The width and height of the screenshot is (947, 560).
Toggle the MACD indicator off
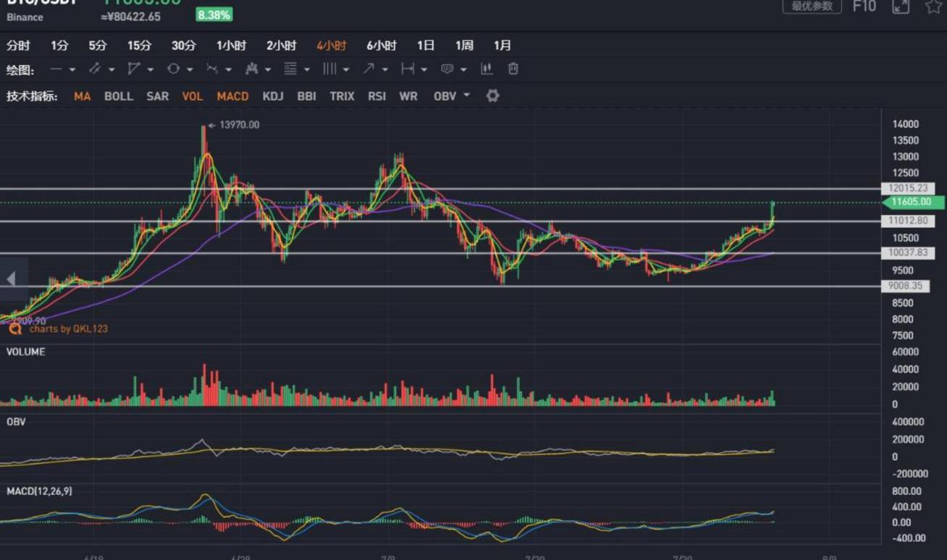tap(232, 96)
